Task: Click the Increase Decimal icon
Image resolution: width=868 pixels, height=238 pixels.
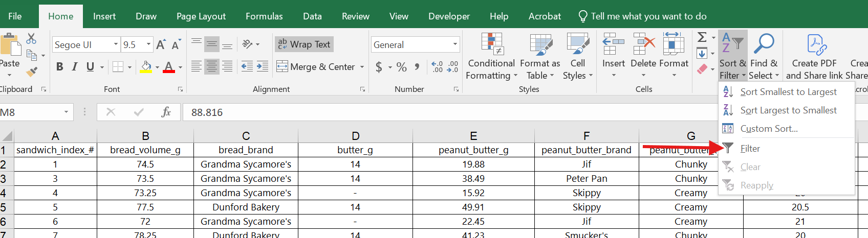Action: [437, 67]
